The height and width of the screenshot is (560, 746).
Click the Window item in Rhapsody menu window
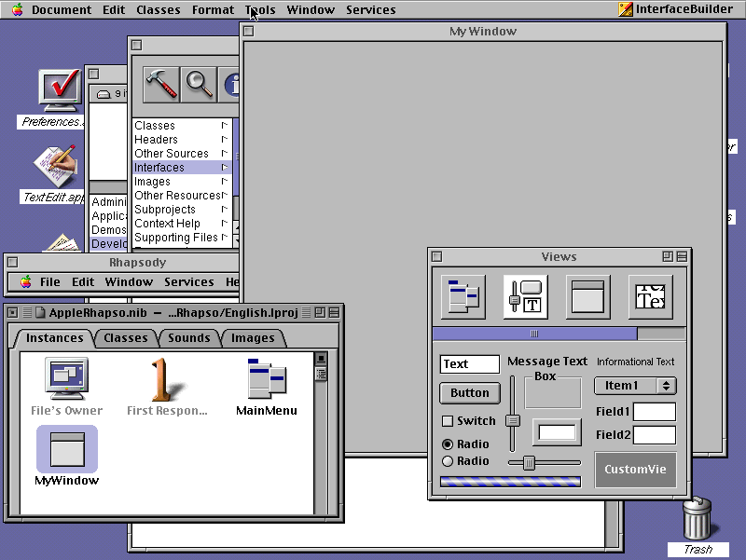pyautogui.click(x=129, y=282)
